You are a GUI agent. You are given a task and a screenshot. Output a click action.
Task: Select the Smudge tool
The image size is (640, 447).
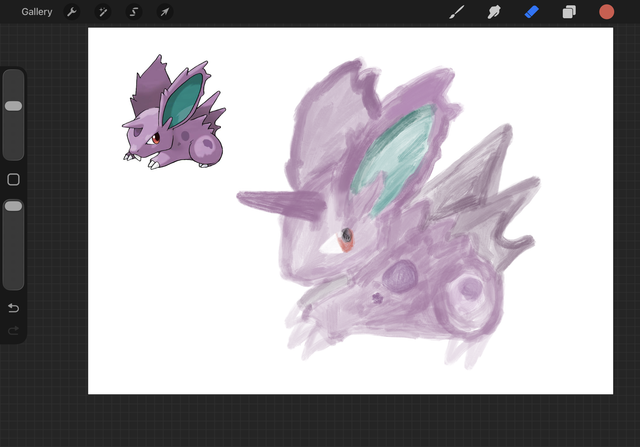[x=494, y=12]
